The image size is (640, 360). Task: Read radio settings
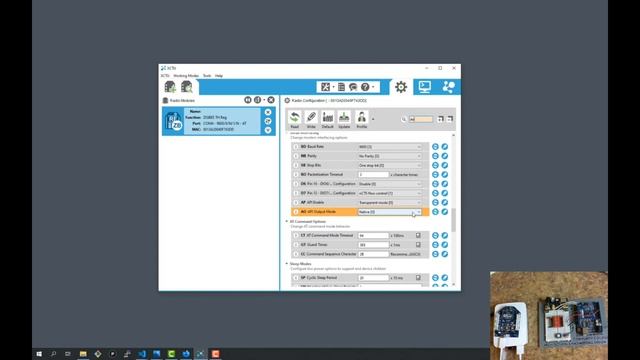click(294, 119)
